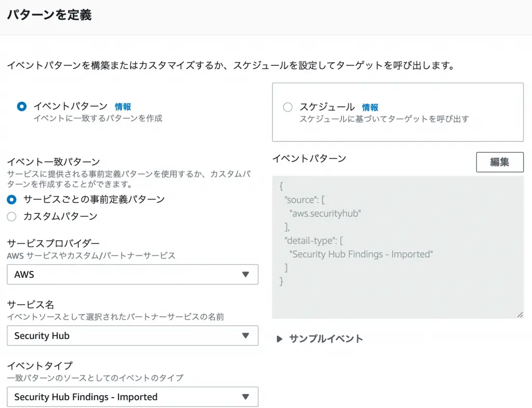Click the JSON text area resize handle
The height and width of the screenshot is (408, 532).
(520, 315)
